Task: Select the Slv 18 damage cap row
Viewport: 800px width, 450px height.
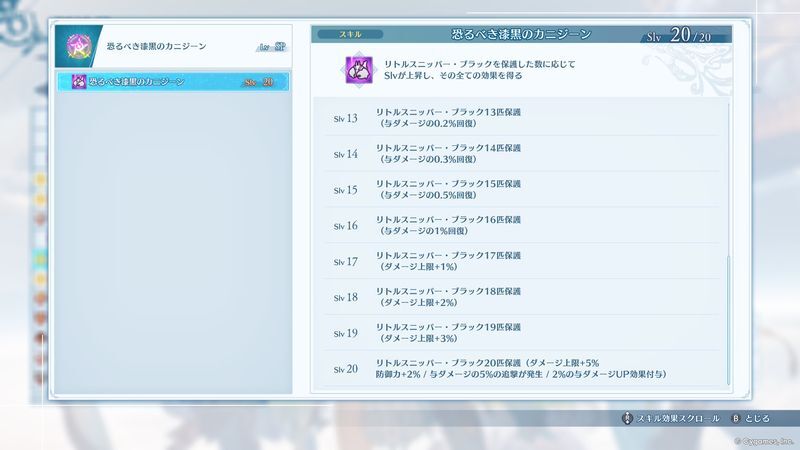Action: pos(521,297)
